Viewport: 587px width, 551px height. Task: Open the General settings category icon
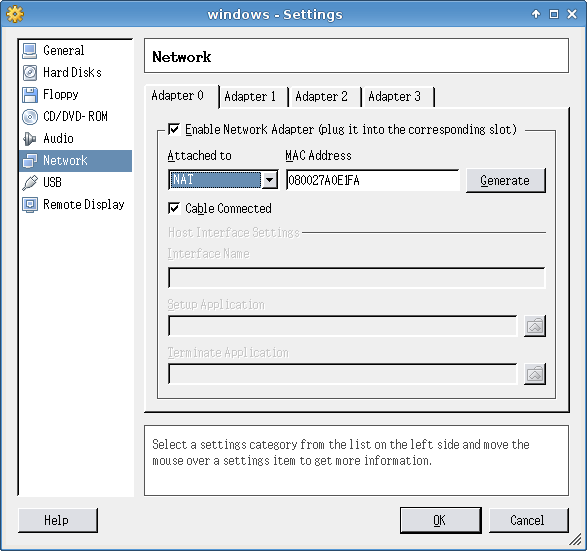click(30, 51)
